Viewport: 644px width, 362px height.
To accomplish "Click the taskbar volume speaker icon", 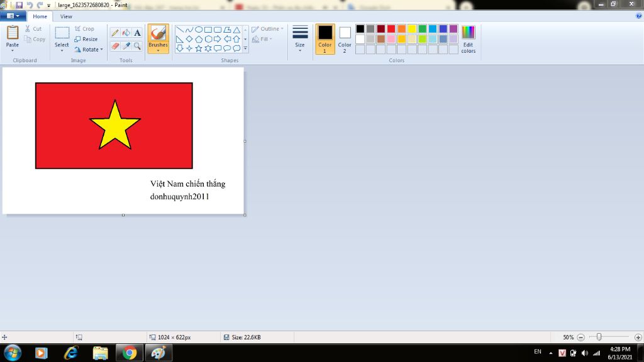I will pos(585,353).
